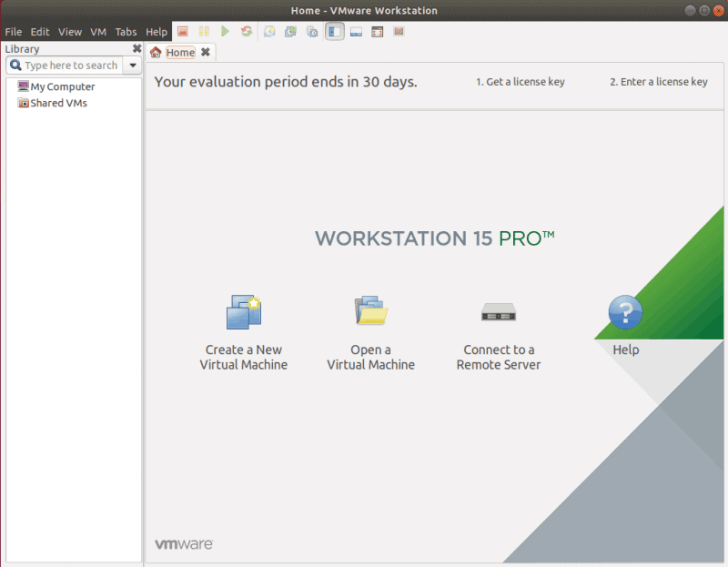Click the house icon on the Home tab
Image resolution: width=728 pixels, height=567 pixels.
pyautogui.click(x=156, y=52)
